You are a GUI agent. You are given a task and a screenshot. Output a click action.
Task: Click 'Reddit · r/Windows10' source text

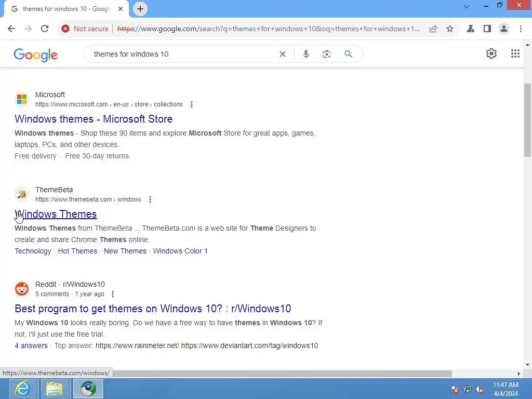click(x=70, y=284)
